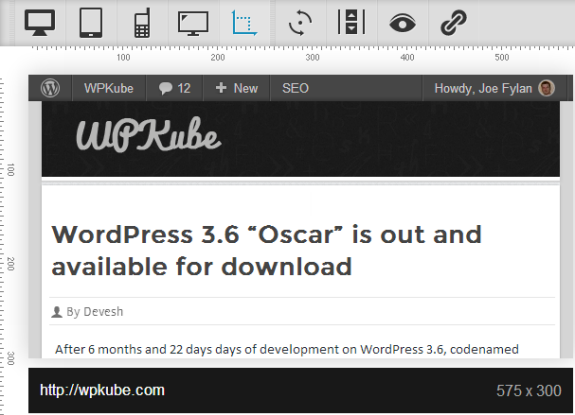575x415 pixels.
Task: Click the 200 mark on vertical ruler
Action: (x=11, y=264)
